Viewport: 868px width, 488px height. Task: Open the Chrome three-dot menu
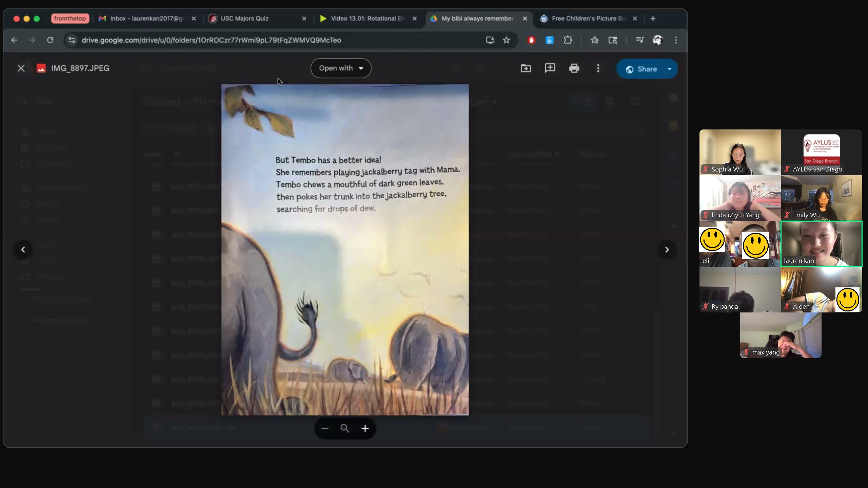click(x=676, y=40)
